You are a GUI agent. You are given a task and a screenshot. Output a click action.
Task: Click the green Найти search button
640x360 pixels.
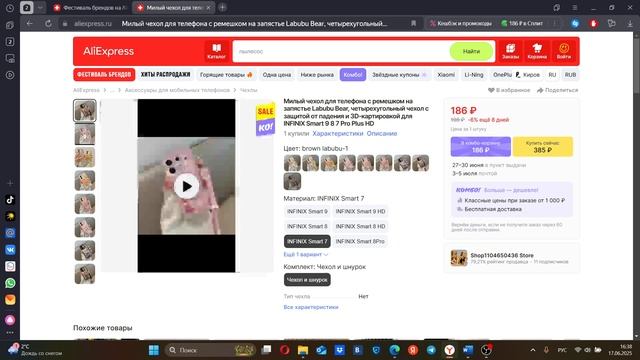click(x=471, y=51)
